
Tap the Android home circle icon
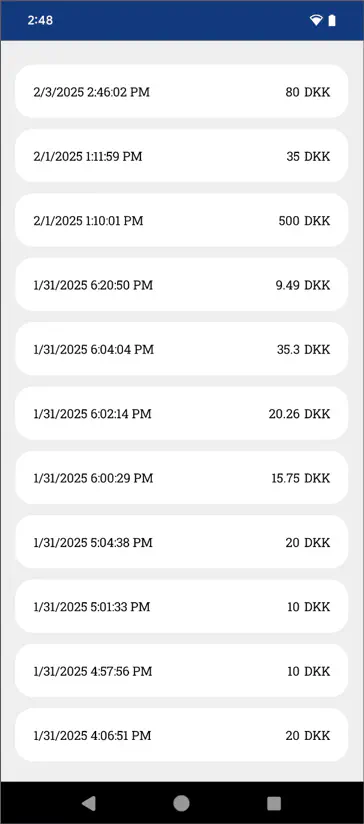click(182, 803)
